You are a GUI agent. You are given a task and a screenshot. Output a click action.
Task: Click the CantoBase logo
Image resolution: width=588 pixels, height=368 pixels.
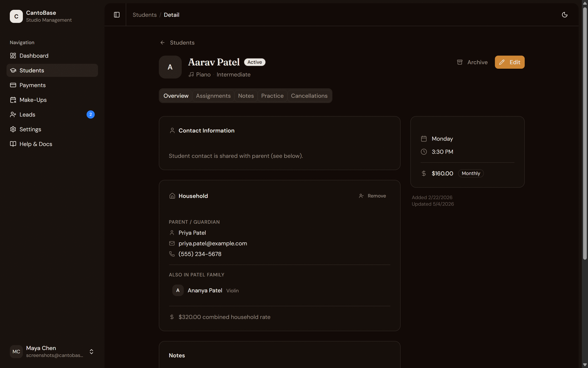(x=16, y=16)
